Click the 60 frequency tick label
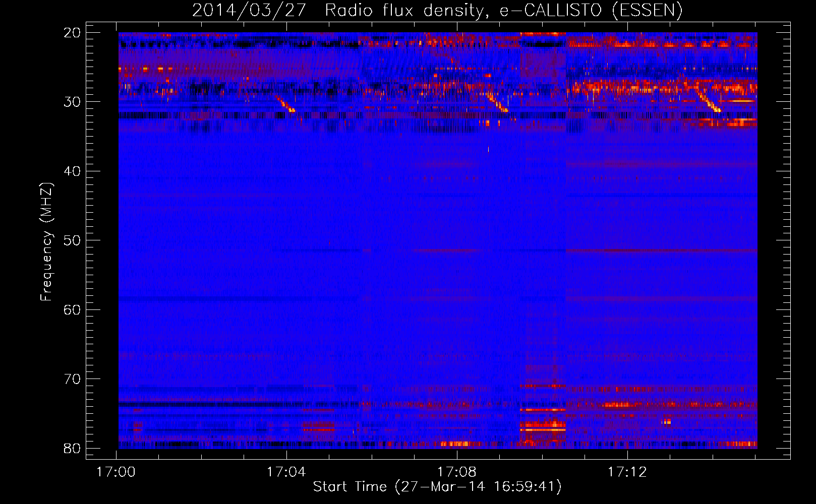 72,309
